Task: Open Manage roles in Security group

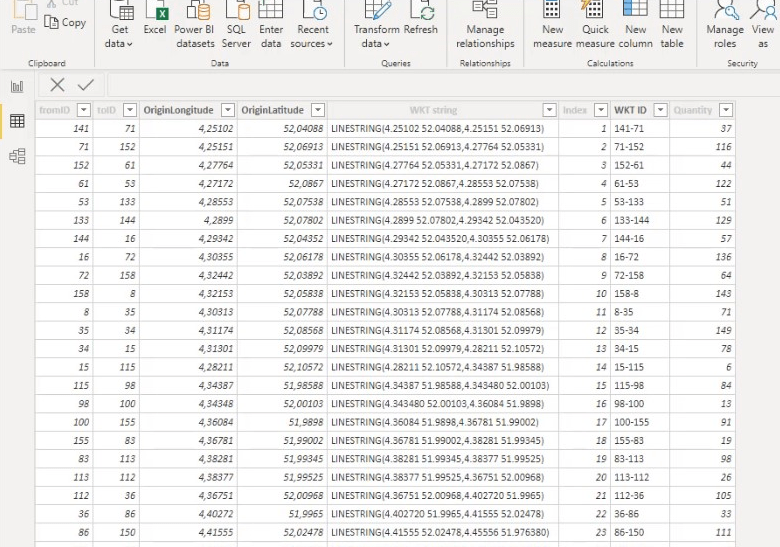Action: [x=725, y=25]
